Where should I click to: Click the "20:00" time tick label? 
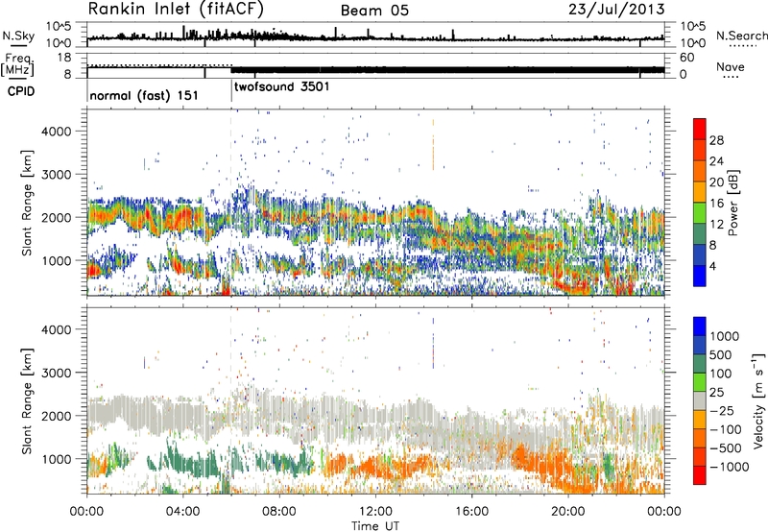[x=568, y=512]
